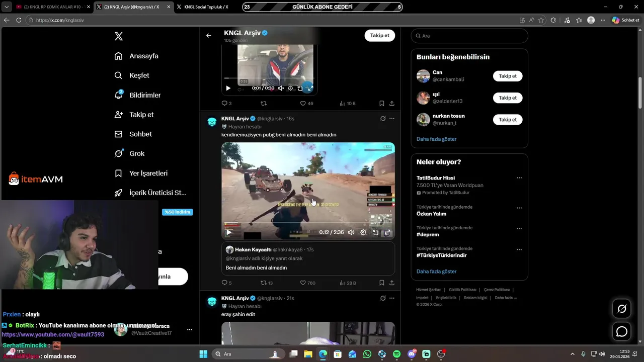Screen dimensions: 644x362
Task: Play the pubg video
Action: point(228,232)
